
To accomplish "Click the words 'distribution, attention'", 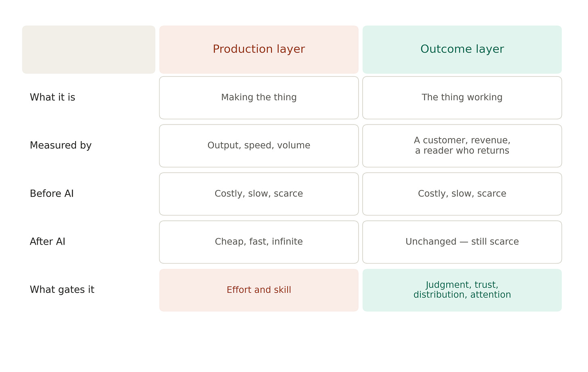I will coord(462,295).
